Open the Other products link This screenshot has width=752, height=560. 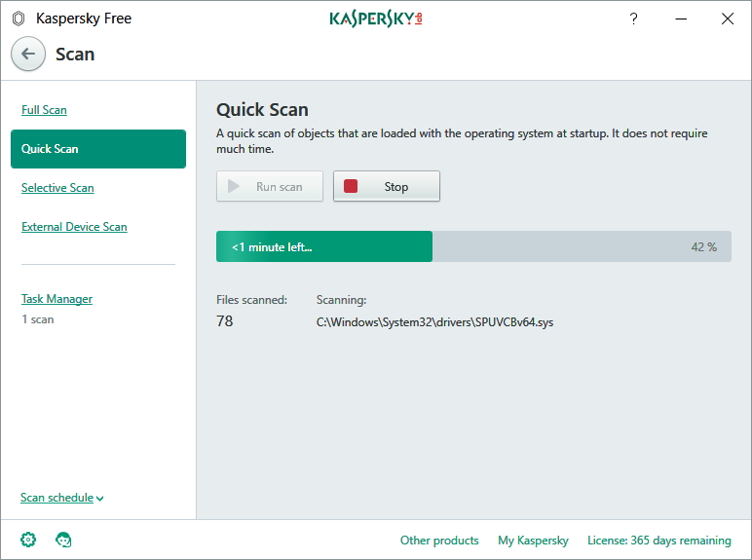click(439, 541)
